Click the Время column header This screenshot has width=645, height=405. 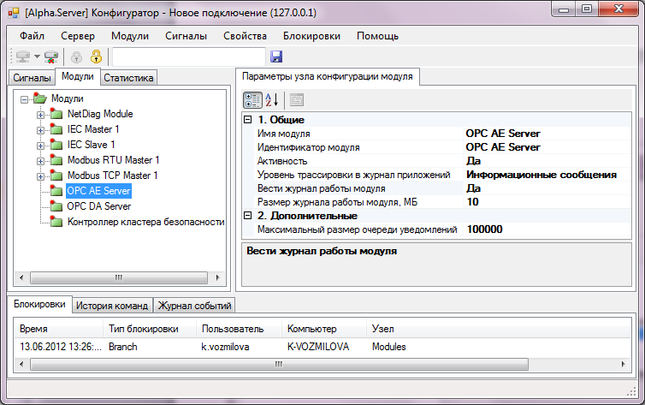[58, 329]
